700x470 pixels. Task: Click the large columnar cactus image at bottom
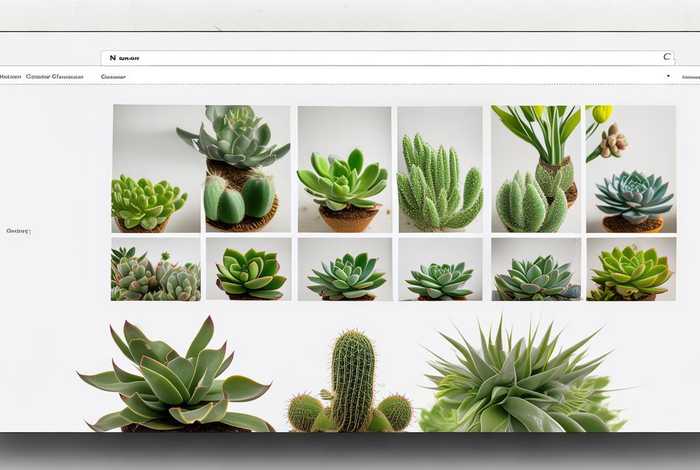click(352, 382)
